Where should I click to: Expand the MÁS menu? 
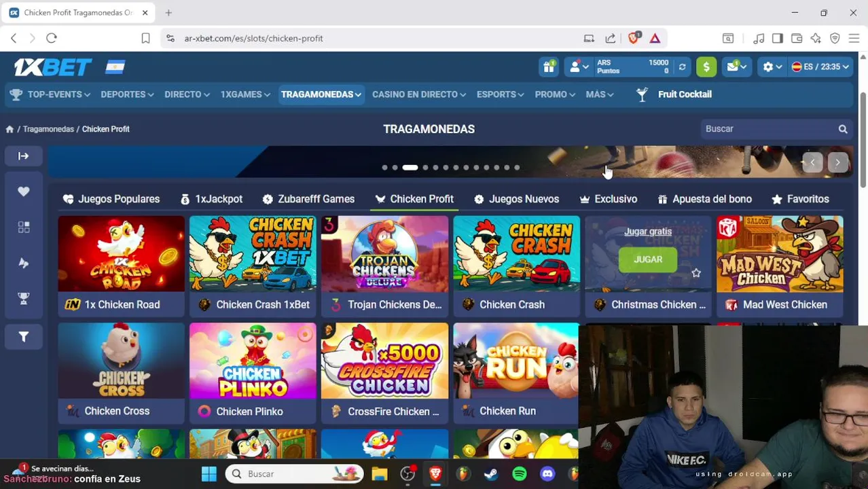coord(600,94)
